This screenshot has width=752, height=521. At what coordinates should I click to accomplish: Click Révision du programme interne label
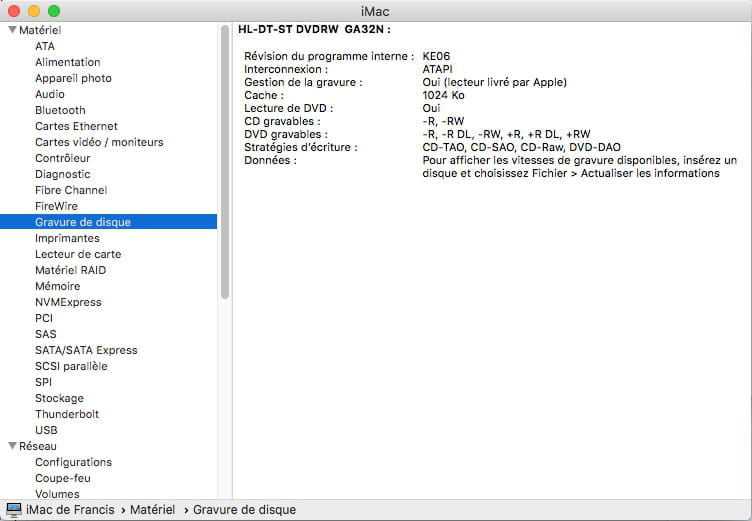point(329,56)
